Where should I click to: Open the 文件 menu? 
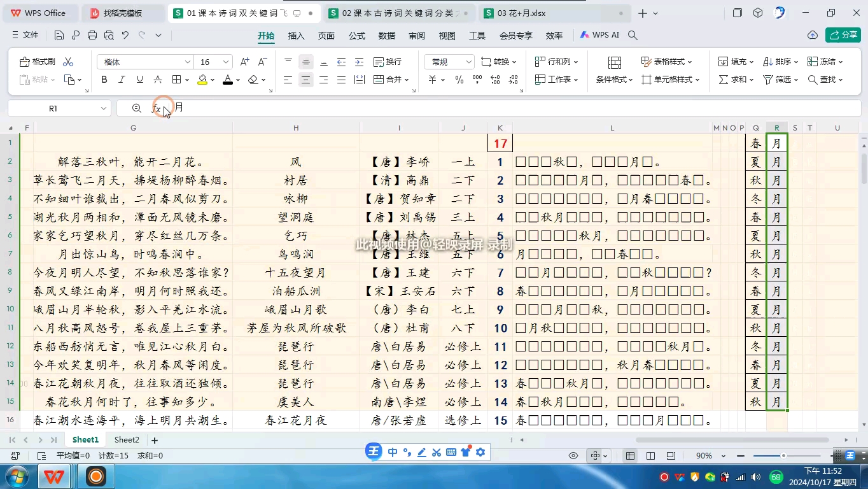point(25,35)
